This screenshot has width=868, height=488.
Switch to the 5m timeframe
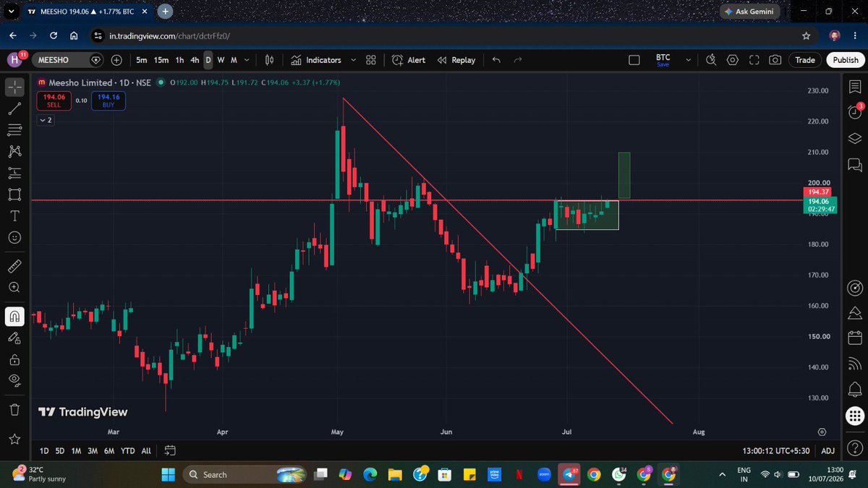click(x=142, y=60)
